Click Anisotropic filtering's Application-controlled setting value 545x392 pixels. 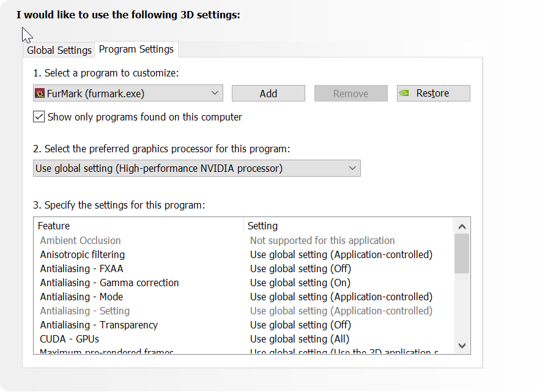(341, 255)
